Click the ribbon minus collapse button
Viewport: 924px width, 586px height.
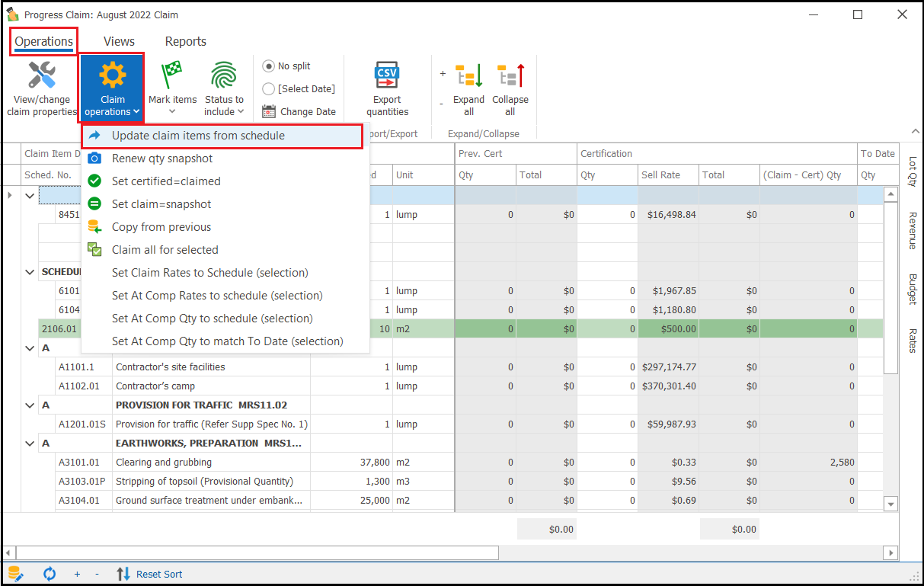point(442,104)
